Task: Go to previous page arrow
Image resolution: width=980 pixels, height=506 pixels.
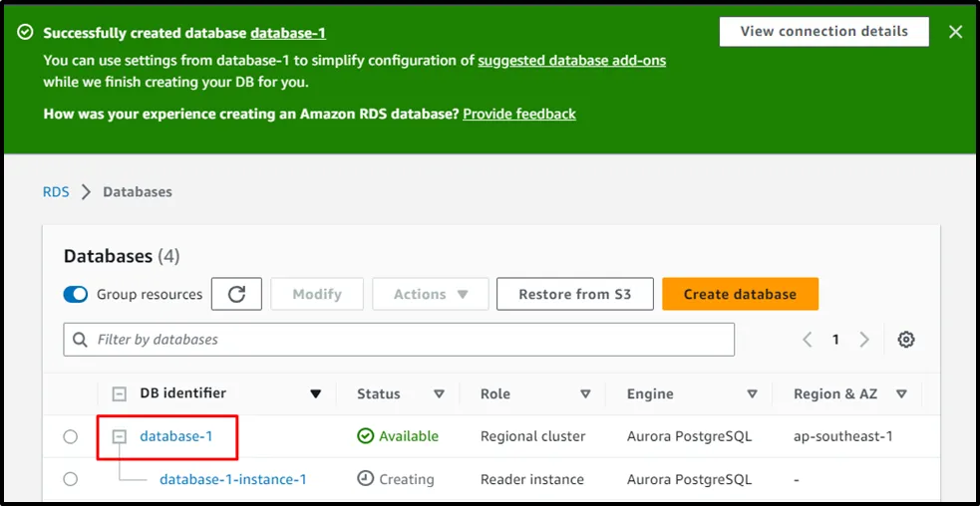Action: (x=808, y=340)
